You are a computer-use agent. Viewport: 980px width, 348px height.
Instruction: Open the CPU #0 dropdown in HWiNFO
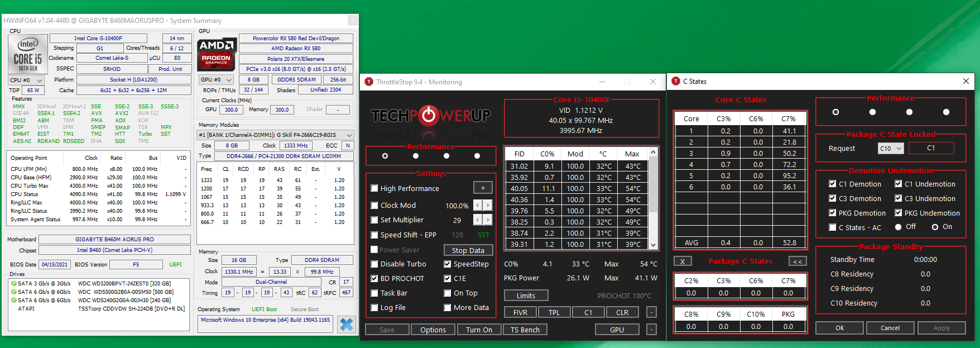pos(26,80)
